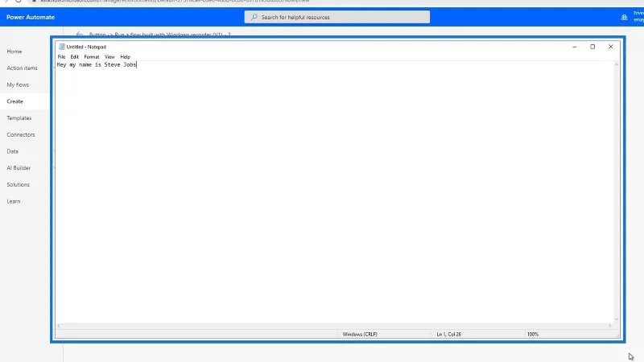Click the '100%' zoom status entry
644x362 pixels.
coord(533,334)
